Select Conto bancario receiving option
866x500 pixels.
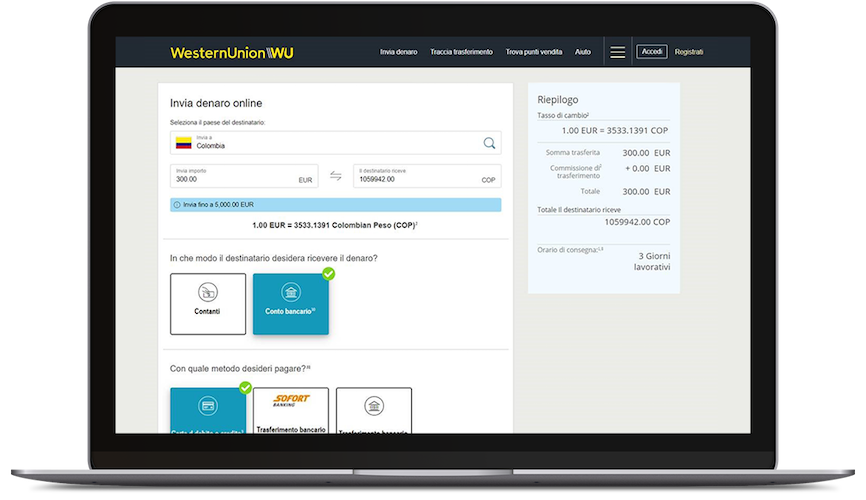[x=290, y=304]
